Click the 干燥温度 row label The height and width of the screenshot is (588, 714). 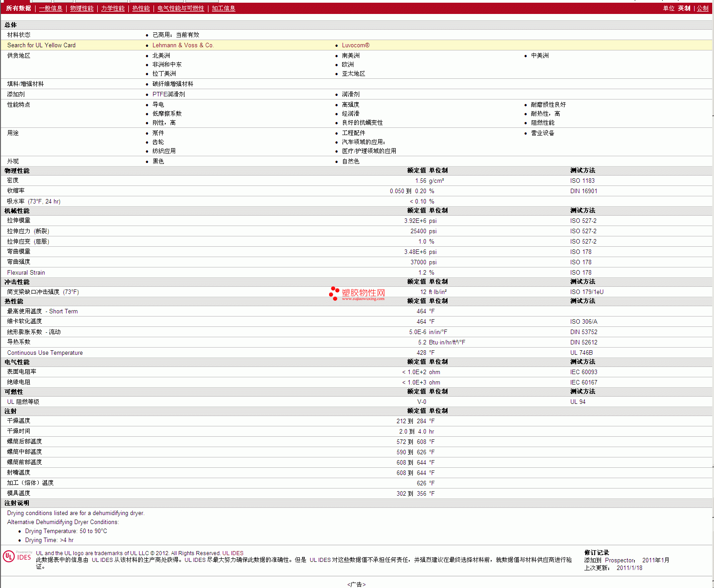[18, 421]
